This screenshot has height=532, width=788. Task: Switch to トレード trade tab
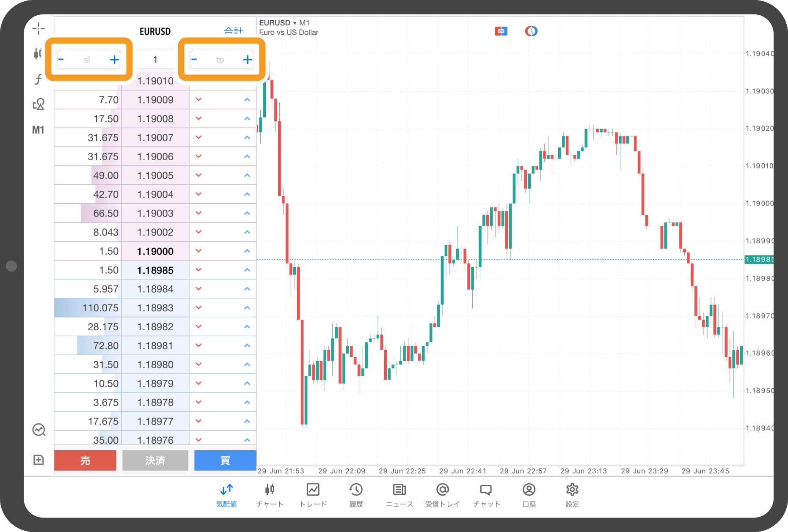(x=313, y=495)
